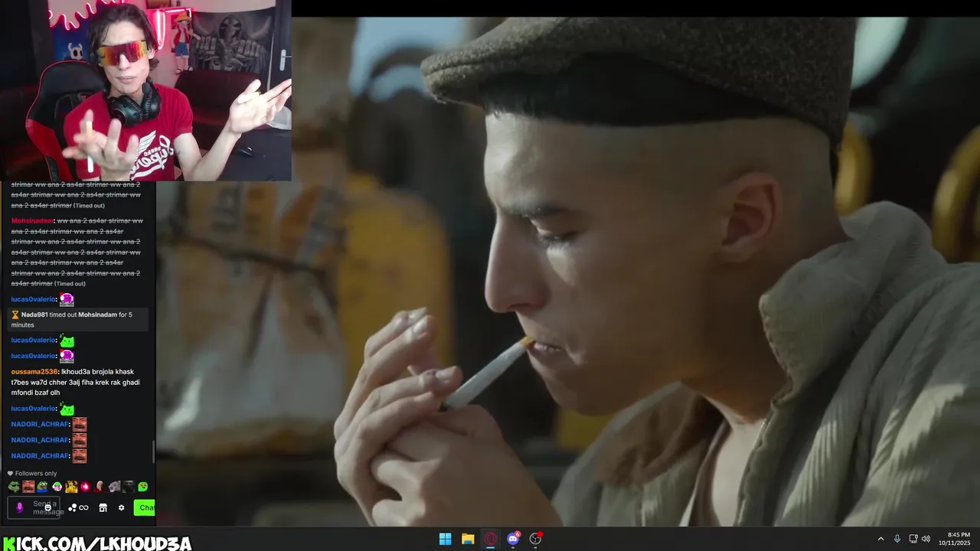Expand the system tray hidden icons chevron

point(880,539)
